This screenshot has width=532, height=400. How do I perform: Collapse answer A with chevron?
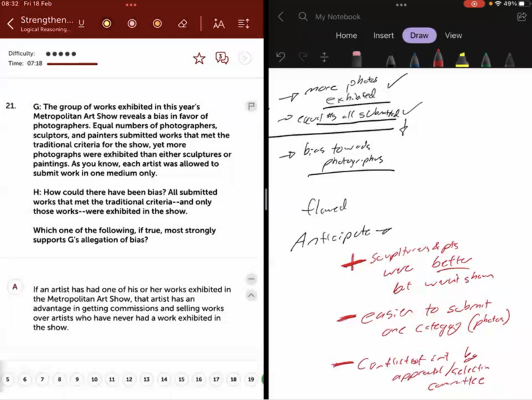point(251,295)
